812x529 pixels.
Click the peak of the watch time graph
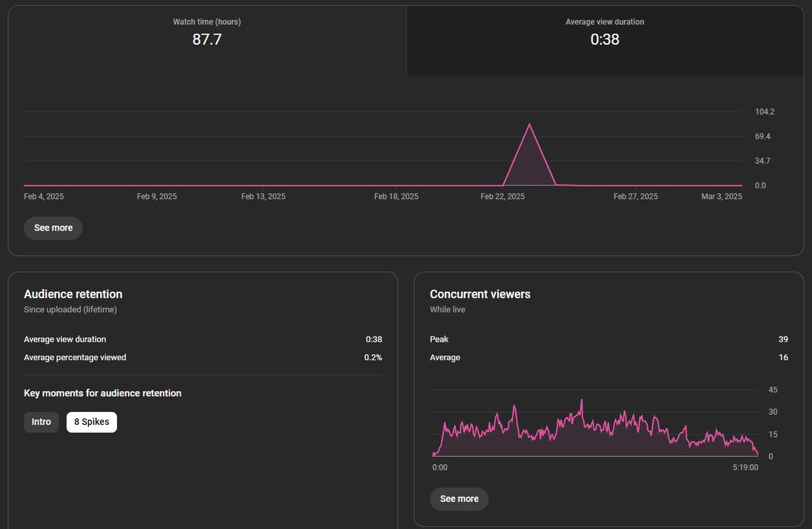[529, 124]
